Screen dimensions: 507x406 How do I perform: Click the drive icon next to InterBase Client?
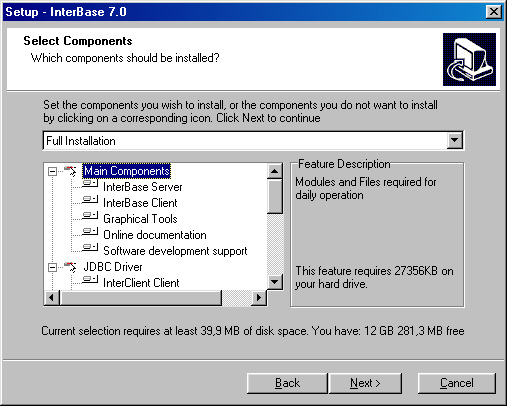pyautogui.click(x=90, y=199)
